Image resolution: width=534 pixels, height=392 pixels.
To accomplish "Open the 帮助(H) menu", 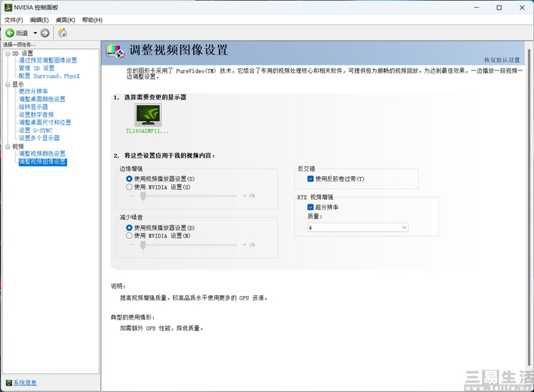I will 93,20.
